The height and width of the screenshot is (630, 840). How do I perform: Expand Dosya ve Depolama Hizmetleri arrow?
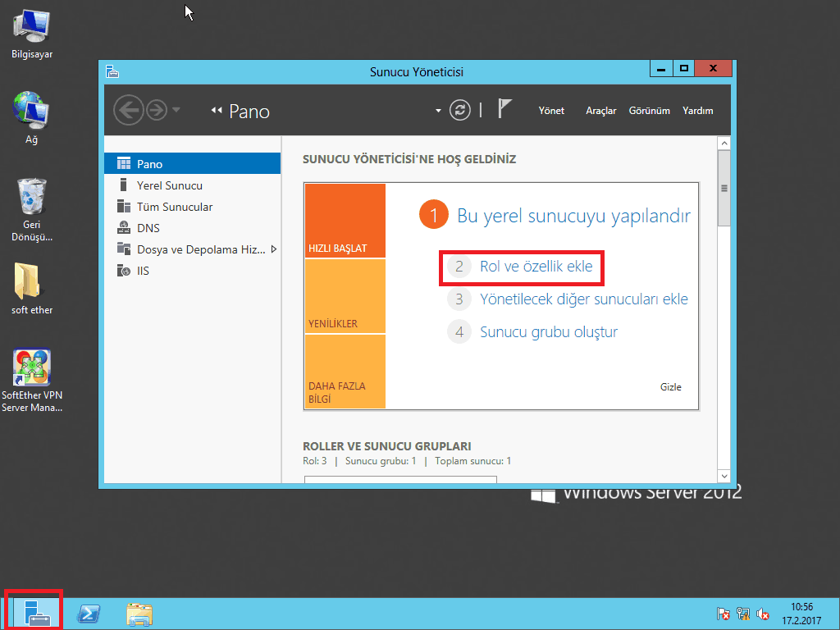pos(274,249)
